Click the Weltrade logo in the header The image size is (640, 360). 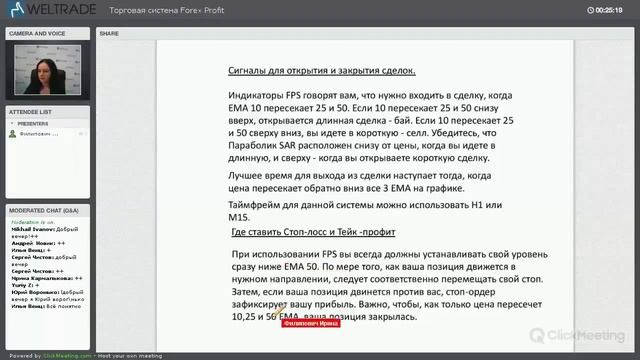click(x=53, y=9)
